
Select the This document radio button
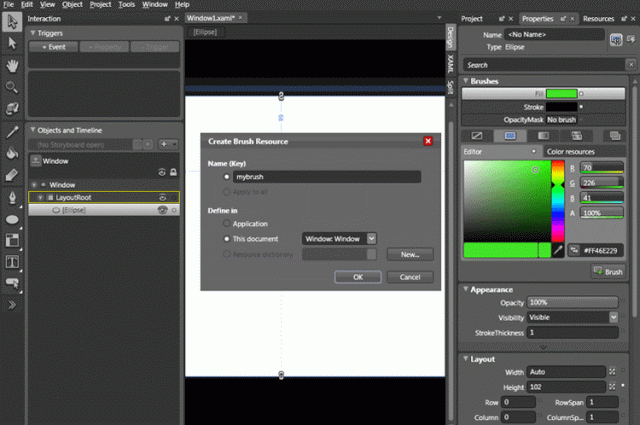point(227,239)
